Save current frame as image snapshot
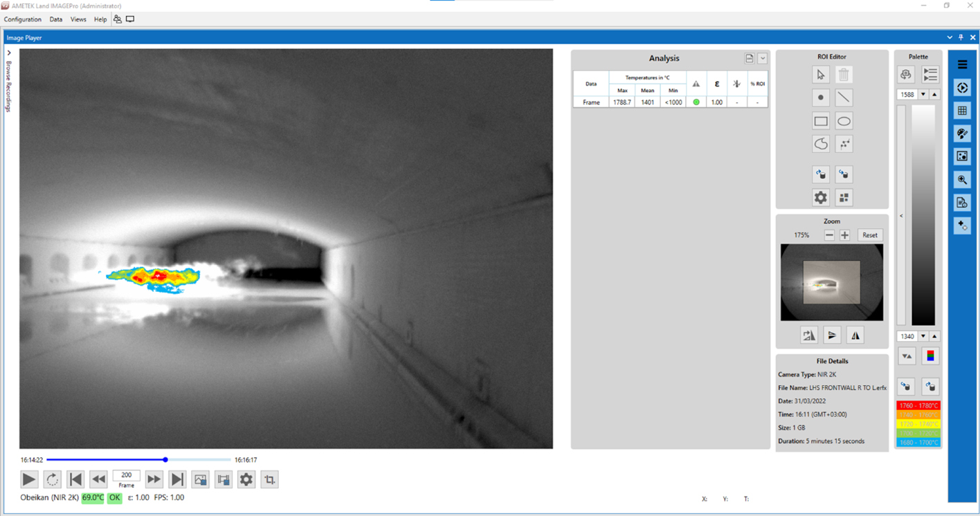 [x=200, y=479]
